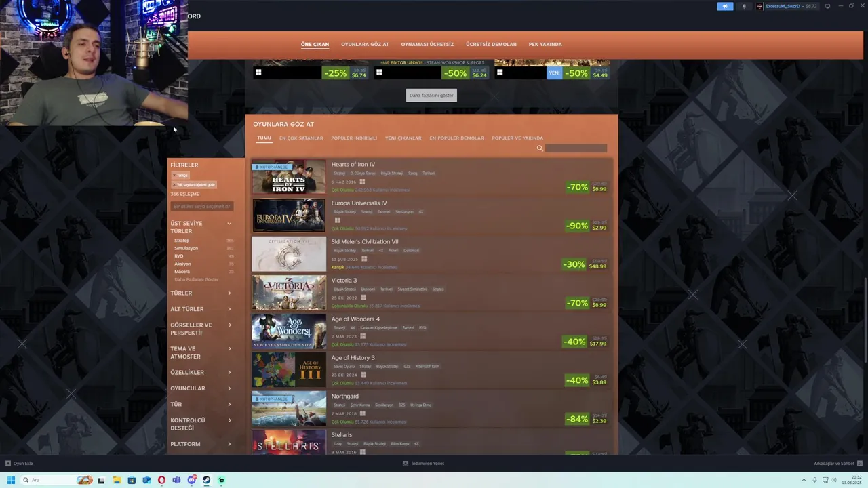Expand the OYUNCULAR filter section
The height and width of the screenshot is (488, 868).
(x=201, y=388)
